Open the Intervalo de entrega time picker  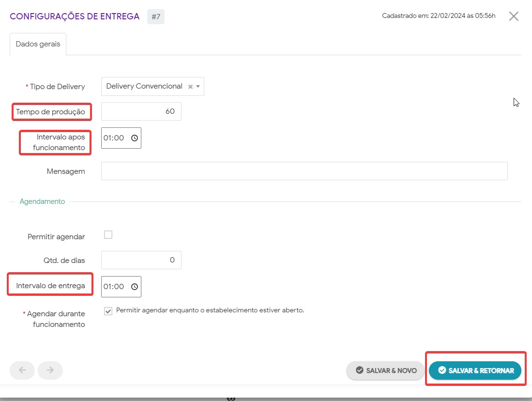coord(114,287)
